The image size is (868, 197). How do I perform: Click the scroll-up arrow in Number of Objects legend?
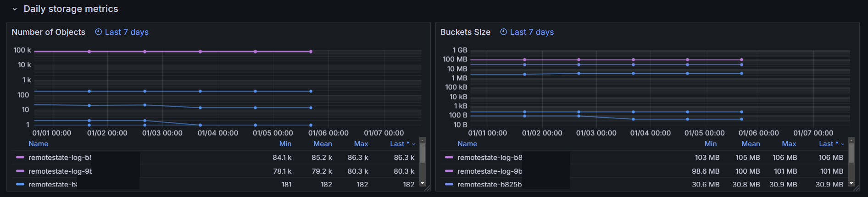click(x=423, y=140)
